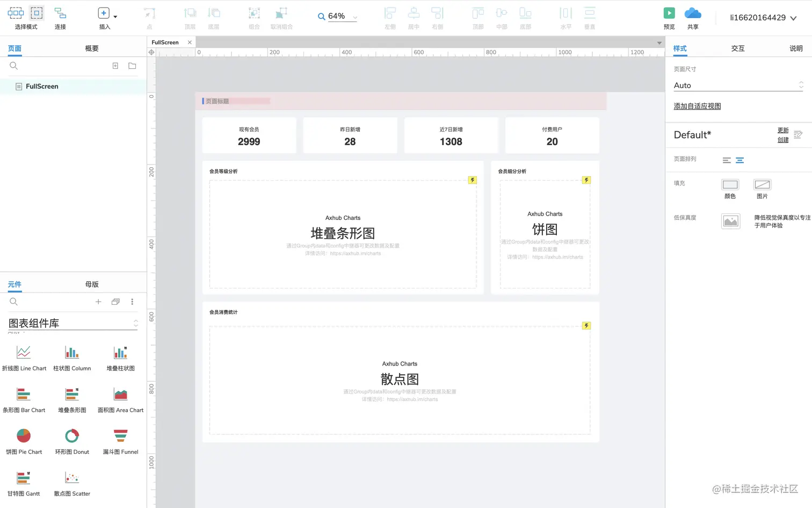Click the 添加自适应视图 adaptive view link
Image resolution: width=812 pixels, height=508 pixels.
tap(697, 106)
